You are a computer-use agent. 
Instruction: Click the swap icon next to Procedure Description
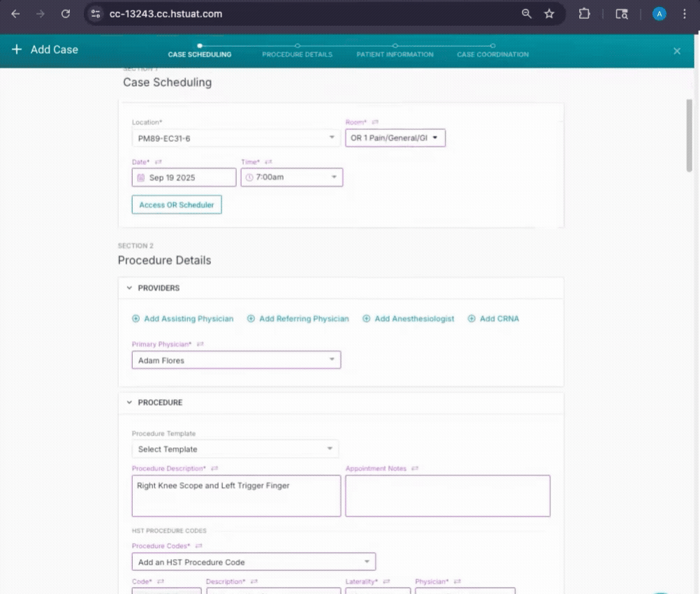coord(214,468)
